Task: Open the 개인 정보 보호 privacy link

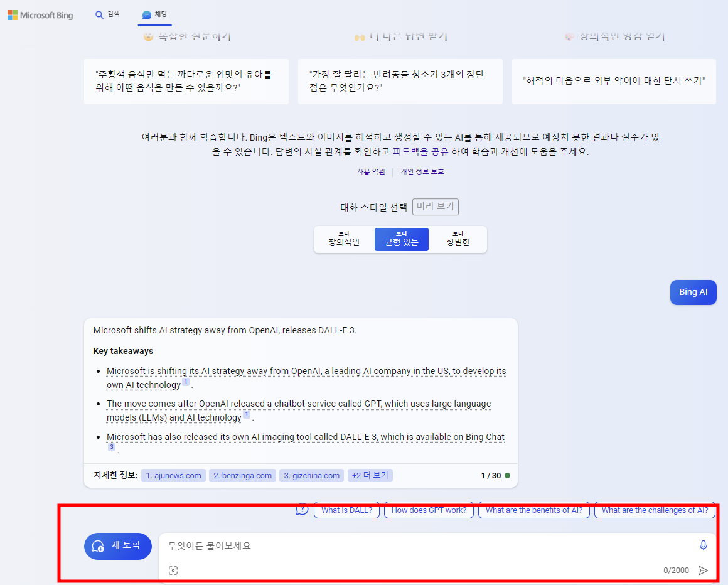Action: point(422,172)
